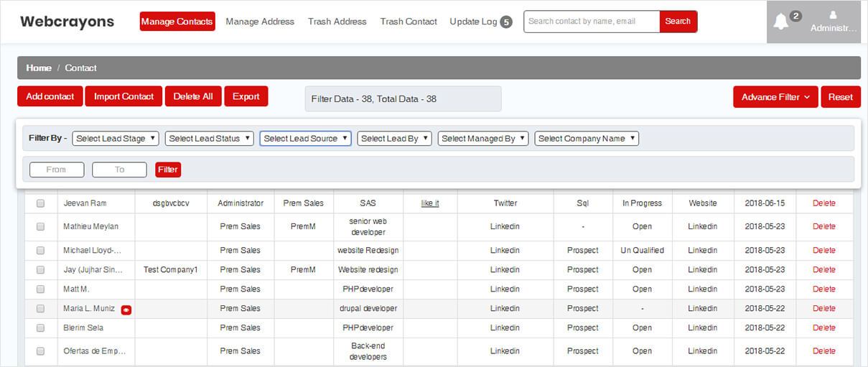Viewport: 868px width, 367px height.
Task: Click the Administrator user profile icon
Action: click(x=833, y=15)
